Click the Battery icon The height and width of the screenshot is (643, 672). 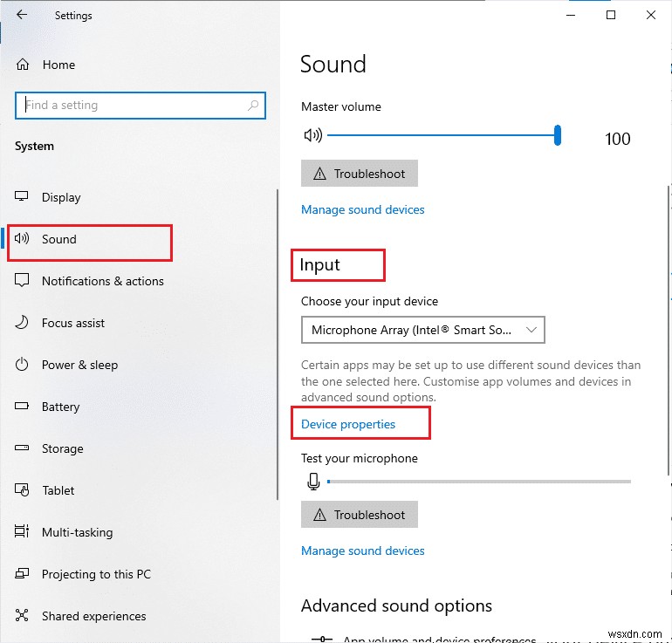click(x=23, y=407)
